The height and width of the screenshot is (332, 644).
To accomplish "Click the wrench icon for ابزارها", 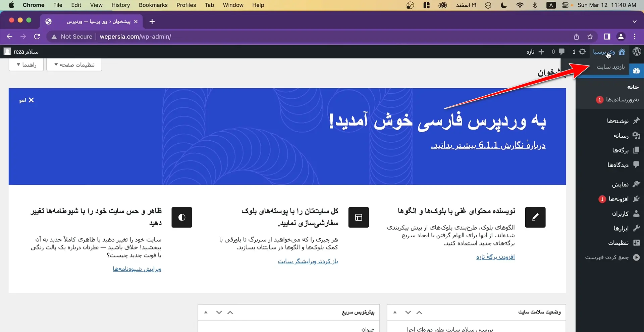I will coord(636,228).
